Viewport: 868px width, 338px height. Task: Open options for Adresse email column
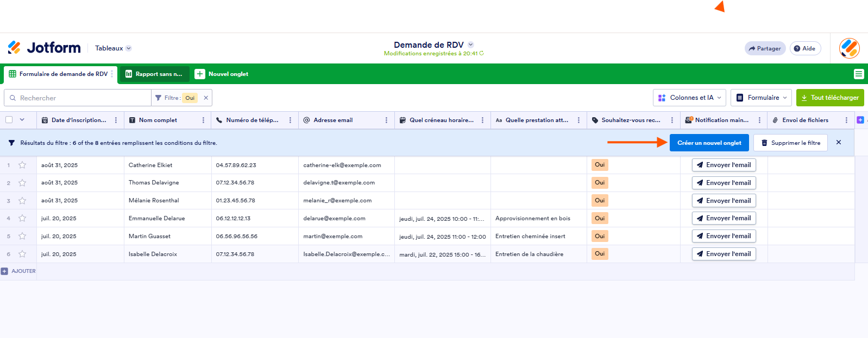(x=386, y=120)
